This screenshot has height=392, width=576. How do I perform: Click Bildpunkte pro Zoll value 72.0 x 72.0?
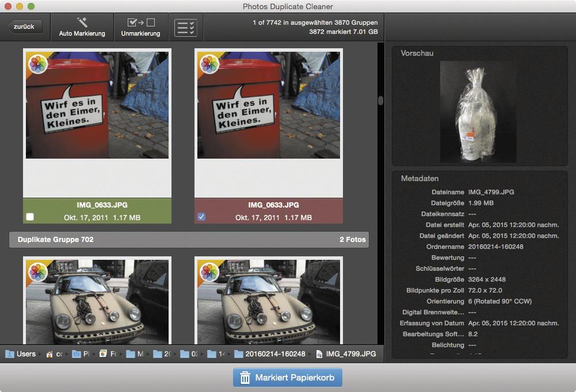tap(485, 290)
